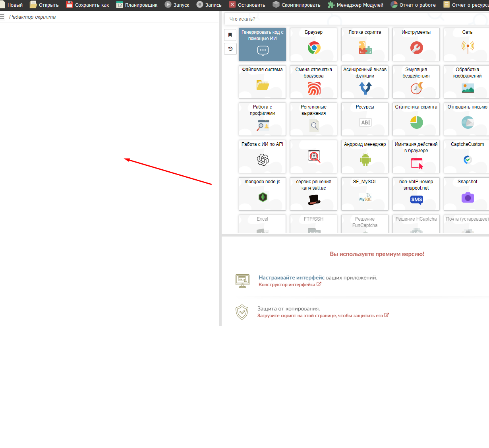Open the script editor hamburger menu
The image size is (489, 448).
2,17
